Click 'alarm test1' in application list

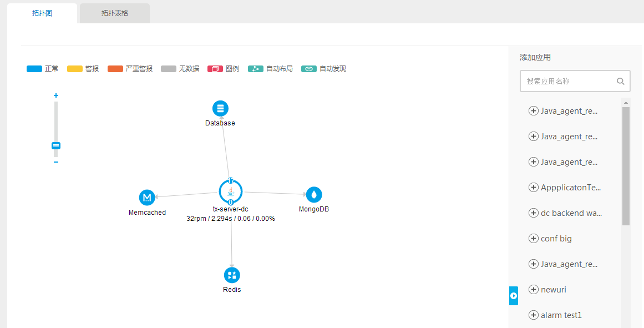coord(561,315)
